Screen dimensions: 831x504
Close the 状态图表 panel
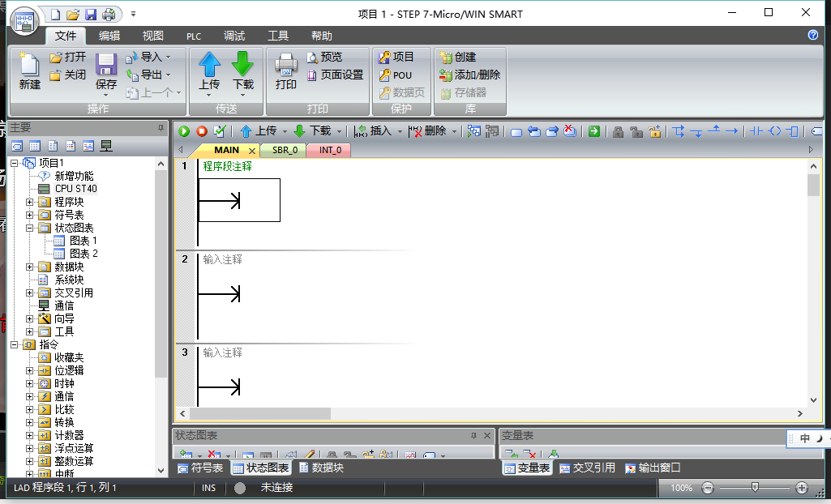click(x=487, y=436)
